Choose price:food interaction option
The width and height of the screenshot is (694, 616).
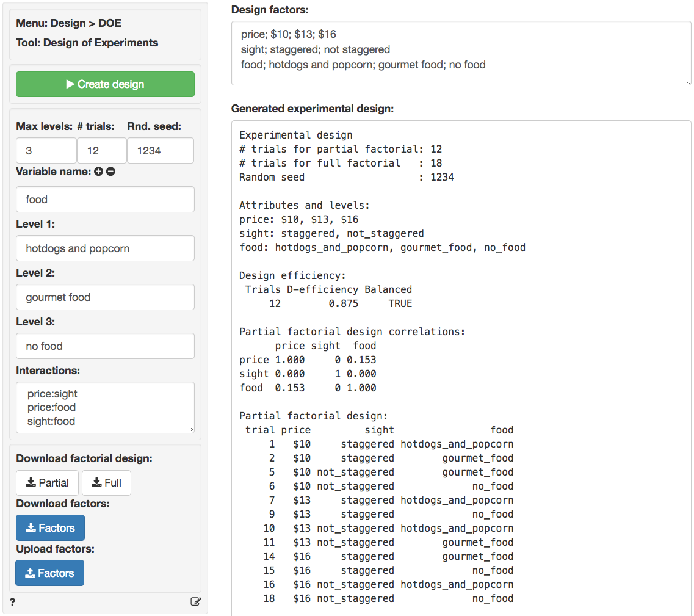[51, 408]
